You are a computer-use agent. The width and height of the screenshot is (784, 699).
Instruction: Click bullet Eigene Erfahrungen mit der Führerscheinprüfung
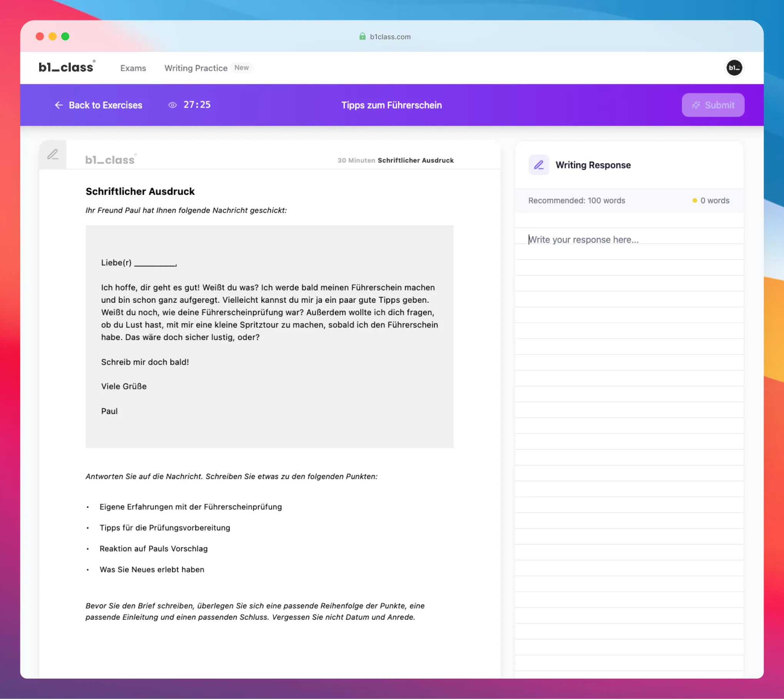(191, 507)
